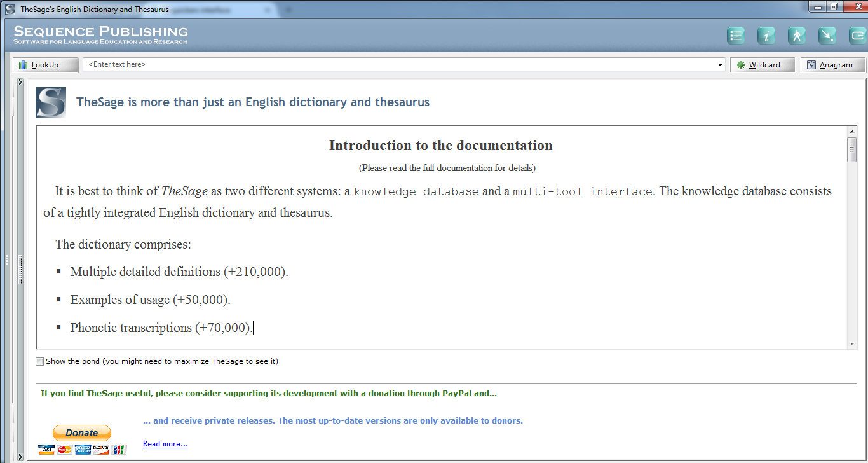Click the yellow PayPal Donate button
The height and width of the screenshot is (463, 868).
(81, 433)
